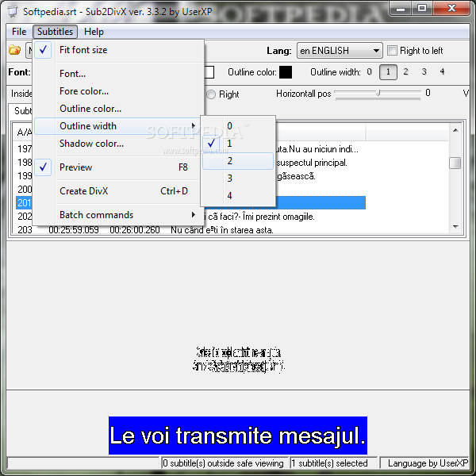The height and width of the screenshot is (476, 476).
Task: Toggle Preview F8 menu entry
Action: click(117, 167)
